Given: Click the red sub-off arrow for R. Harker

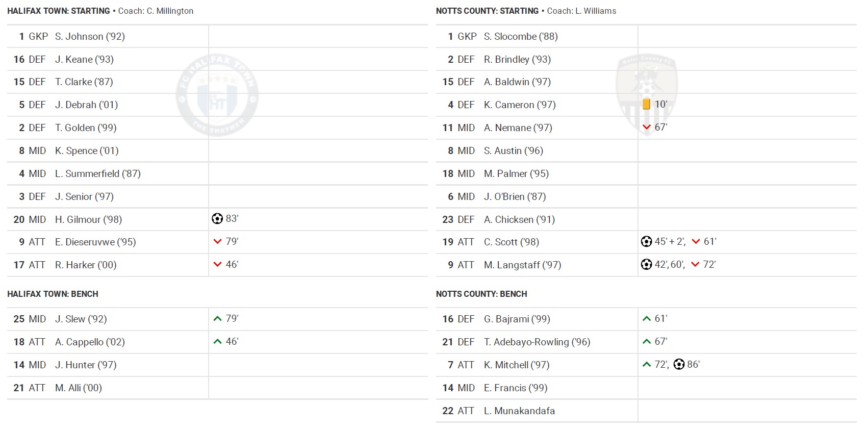Looking at the screenshot, I should click(218, 265).
